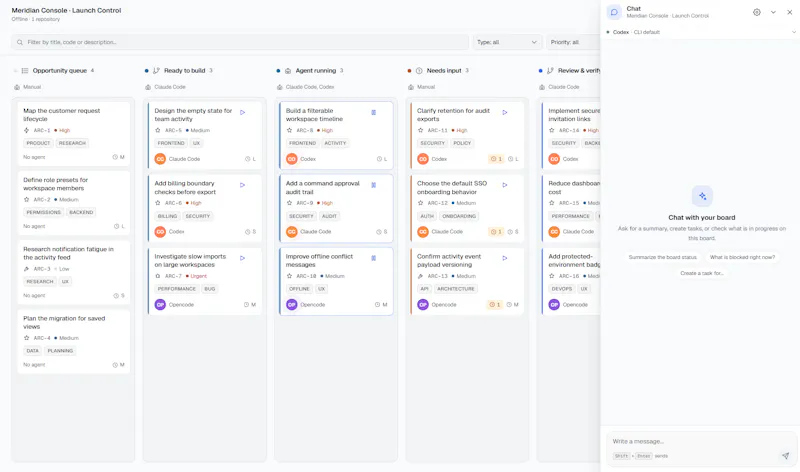Click the PERMISSIONS tag on ARC-2
The height and width of the screenshot is (472, 800).
click(x=43, y=212)
